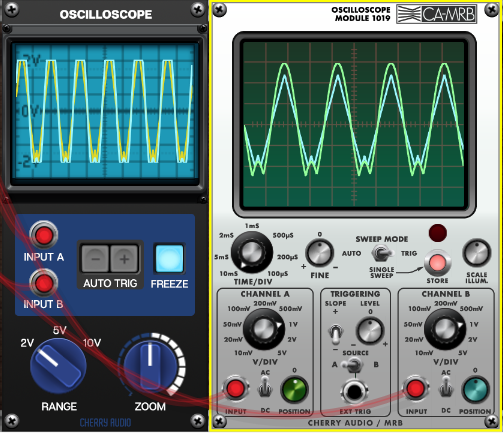Viewport: 503px width, 433px height.
Task: Click the blue Oscilloscope waveform display
Action: coord(105,111)
